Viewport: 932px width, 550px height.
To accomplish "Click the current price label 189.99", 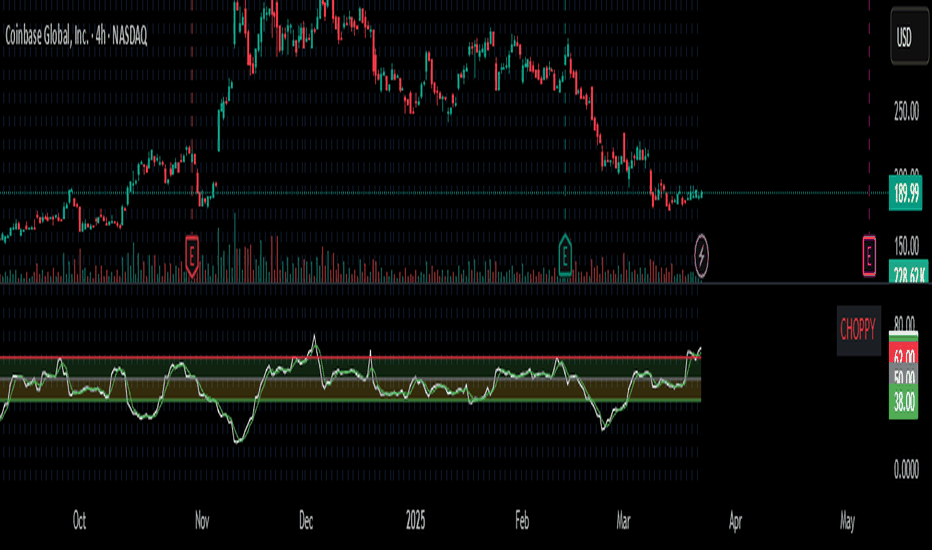I will tap(906, 193).
